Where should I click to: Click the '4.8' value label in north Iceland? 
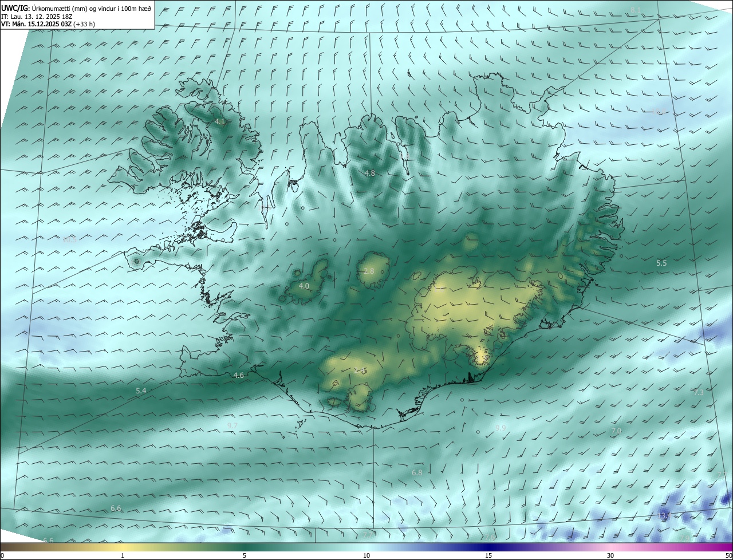[x=370, y=173]
